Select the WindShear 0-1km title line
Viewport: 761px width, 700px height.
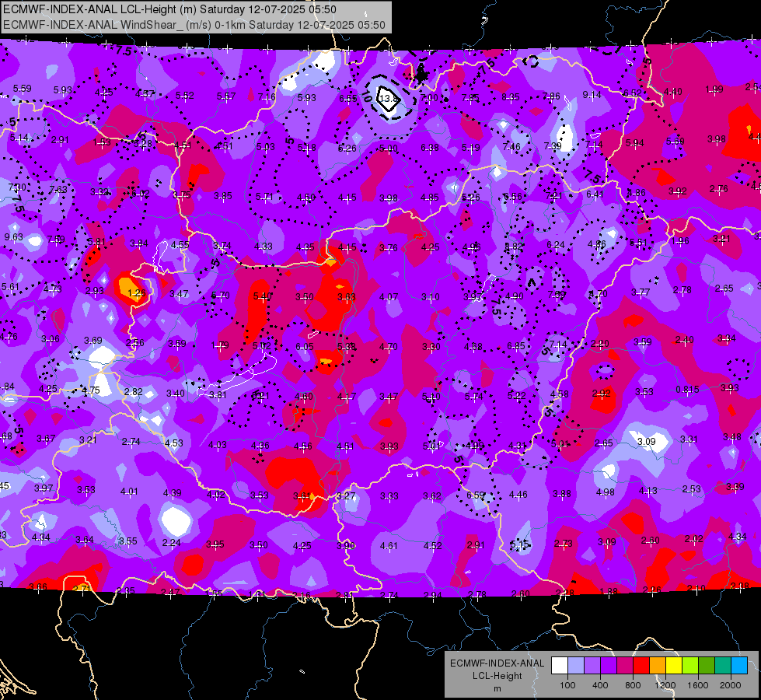coord(194,25)
